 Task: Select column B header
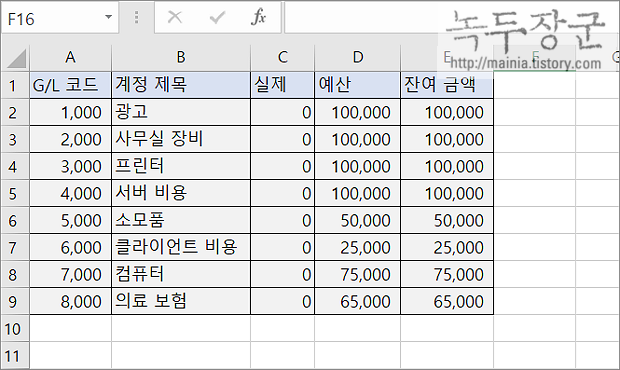[181, 58]
